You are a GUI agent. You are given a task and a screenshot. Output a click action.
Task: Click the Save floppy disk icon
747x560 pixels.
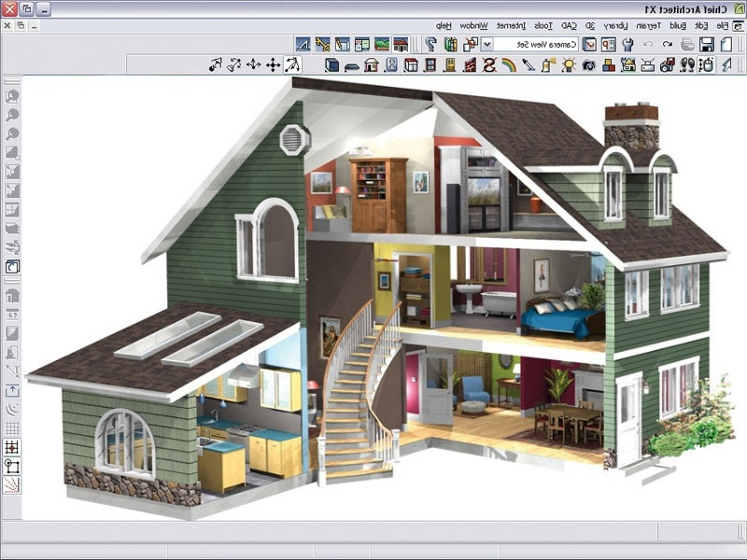click(707, 44)
